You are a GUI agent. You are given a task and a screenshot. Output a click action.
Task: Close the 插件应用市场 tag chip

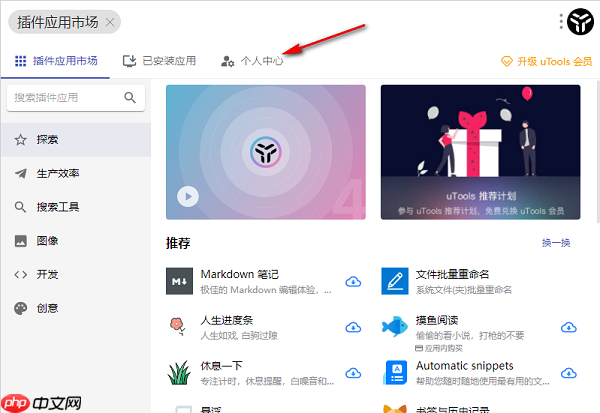click(x=110, y=22)
